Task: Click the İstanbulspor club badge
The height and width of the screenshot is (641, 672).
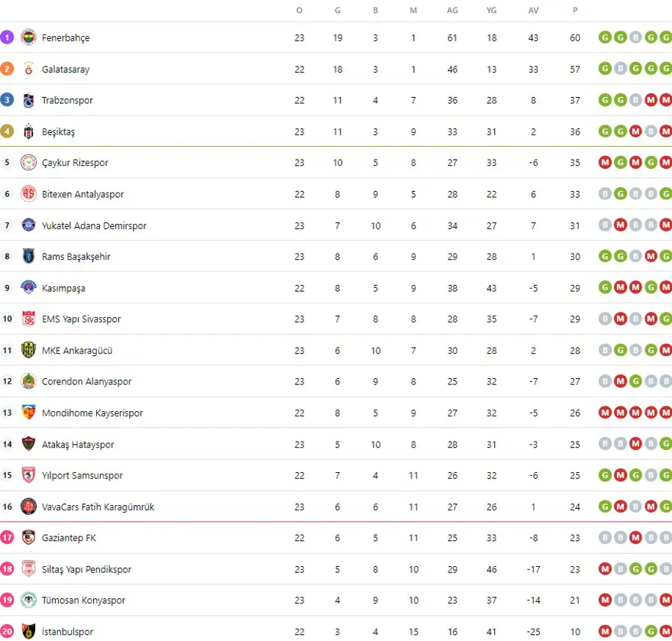Action: tap(28, 632)
